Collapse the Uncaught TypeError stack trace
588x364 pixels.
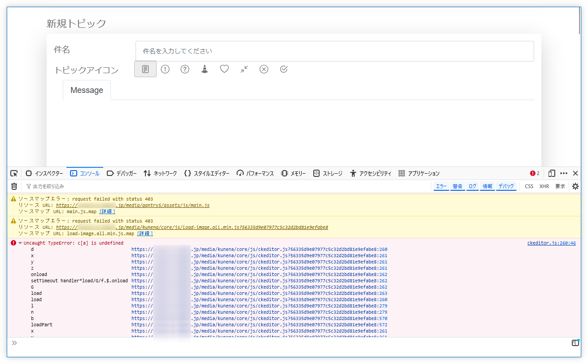pos(20,243)
